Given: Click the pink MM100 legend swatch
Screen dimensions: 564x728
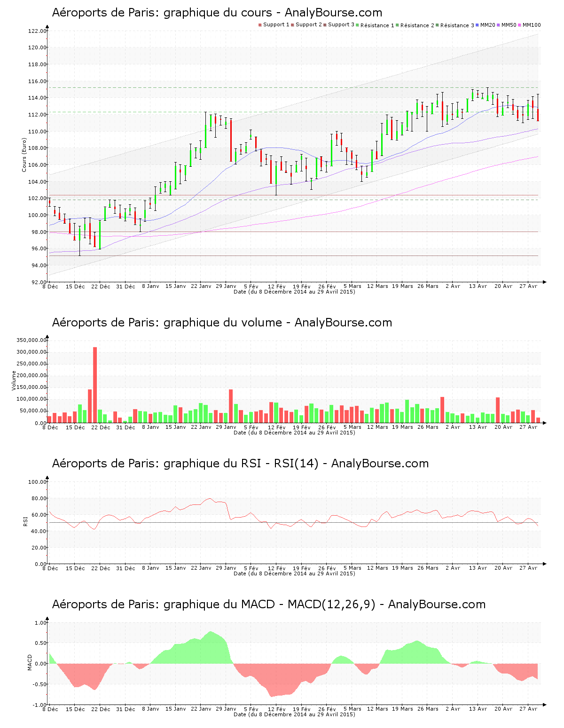Looking at the screenshot, I should click(520, 25).
